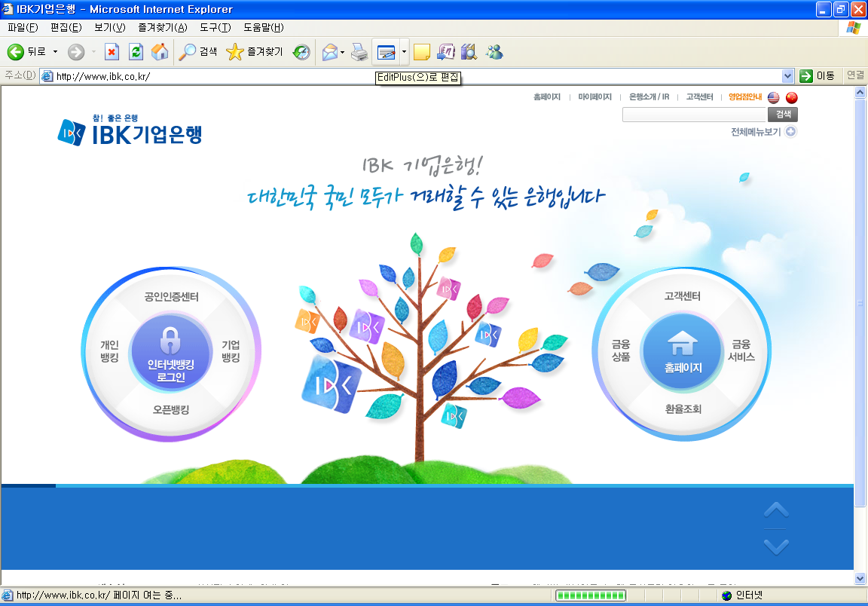The width and height of the screenshot is (868, 606).
Task: Open 오픈뱅킹 in left wheel
Action: pos(171,410)
